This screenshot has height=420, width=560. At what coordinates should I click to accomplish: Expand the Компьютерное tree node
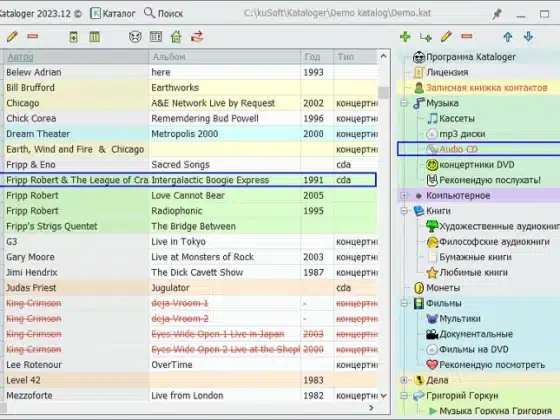pyautogui.click(x=404, y=196)
